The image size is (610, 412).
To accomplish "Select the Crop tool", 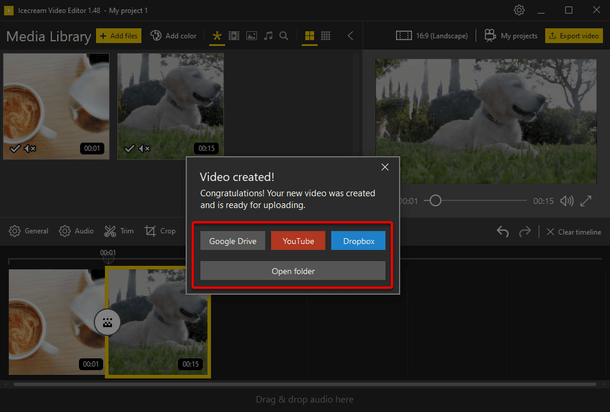I will (160, 231).
